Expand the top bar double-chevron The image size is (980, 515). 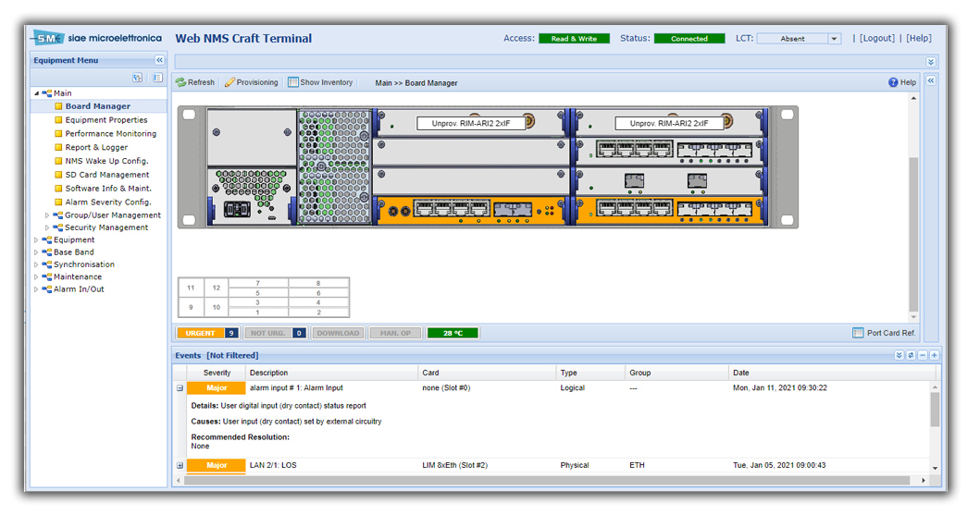pyautogui.click(x=931, y=62)
